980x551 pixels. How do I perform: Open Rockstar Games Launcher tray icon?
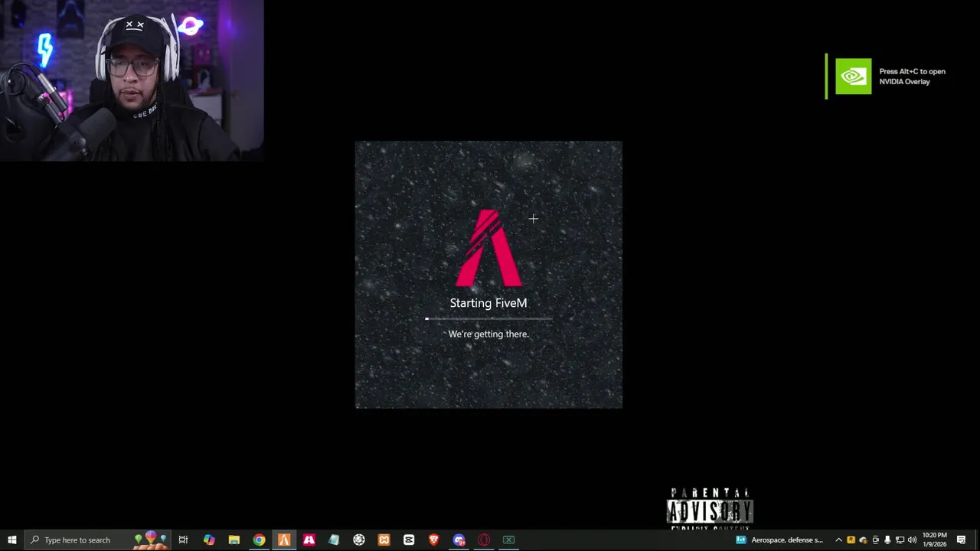pos(851,540)
